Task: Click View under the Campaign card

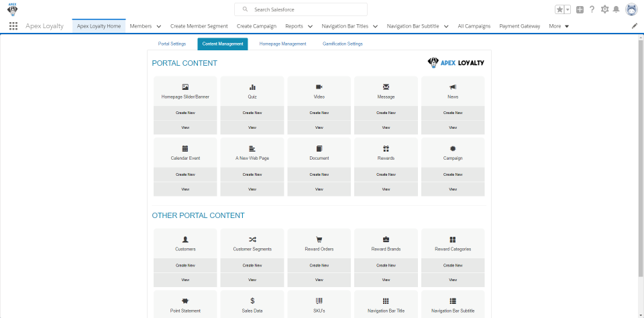Action: [453, 189]
